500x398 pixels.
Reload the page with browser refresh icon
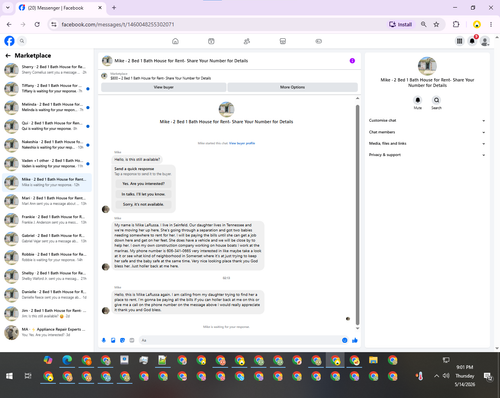[37, 24]
